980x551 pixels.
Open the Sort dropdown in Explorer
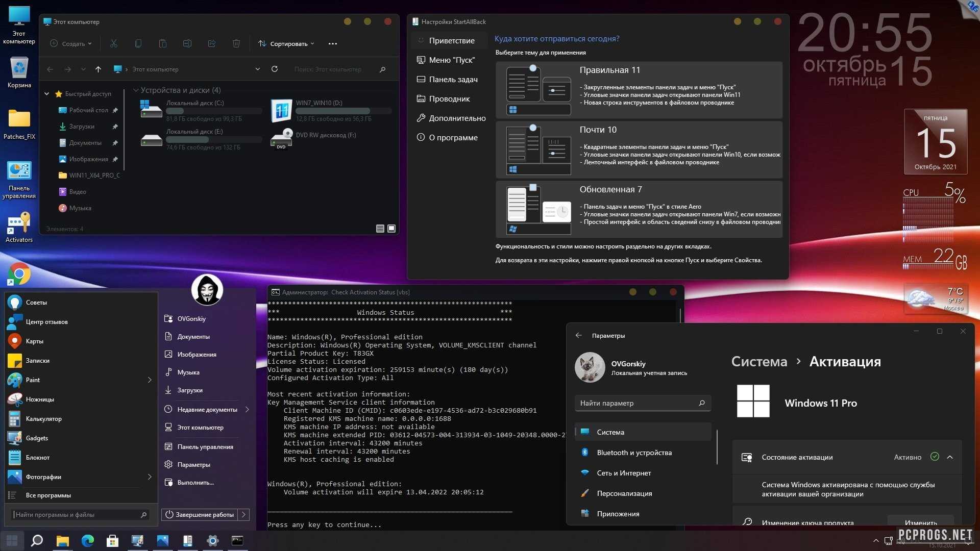pyautogui.click(x=286, y=44)
